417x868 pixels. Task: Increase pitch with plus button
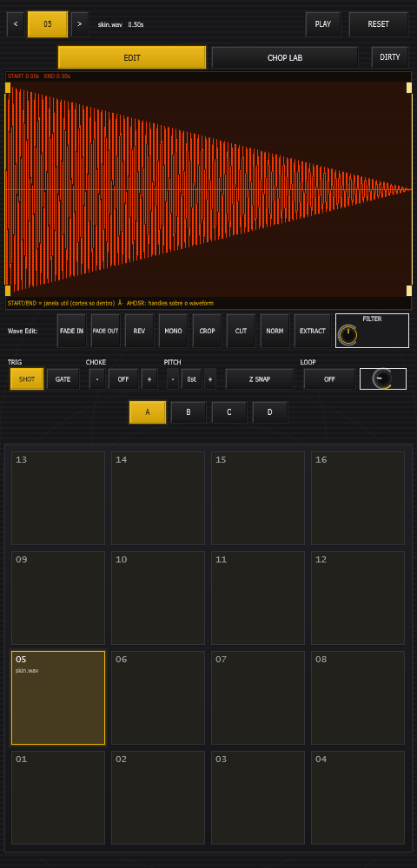210,379
